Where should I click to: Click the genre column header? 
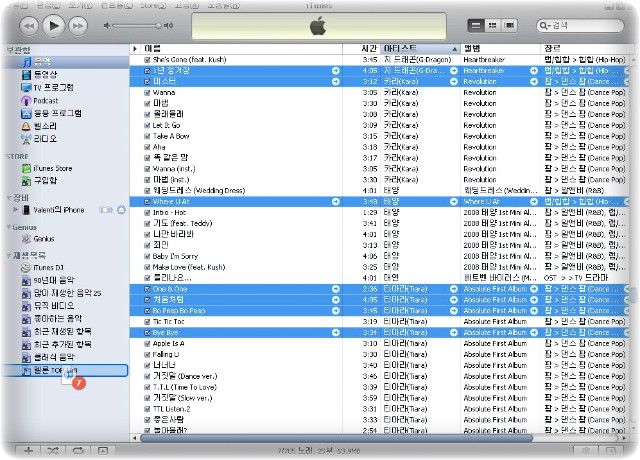(x=584, y=49)
